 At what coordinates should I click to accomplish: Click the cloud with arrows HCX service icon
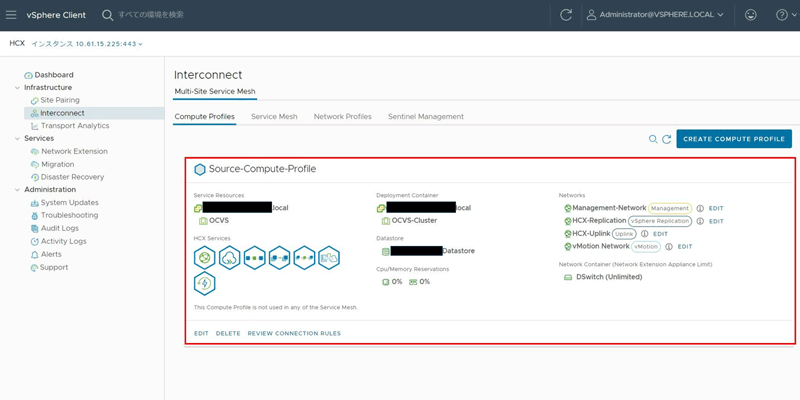click(x=230, y=258)
